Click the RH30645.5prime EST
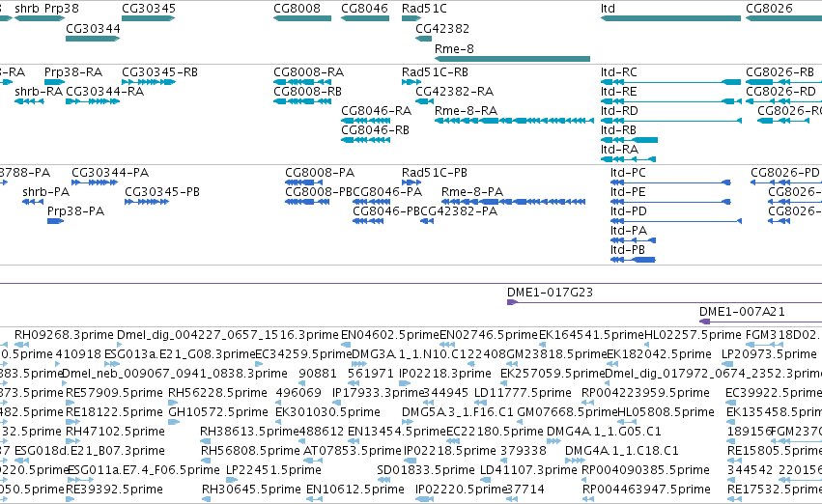The width and height of the screenshot is (822, 504). tap(206, 499)
